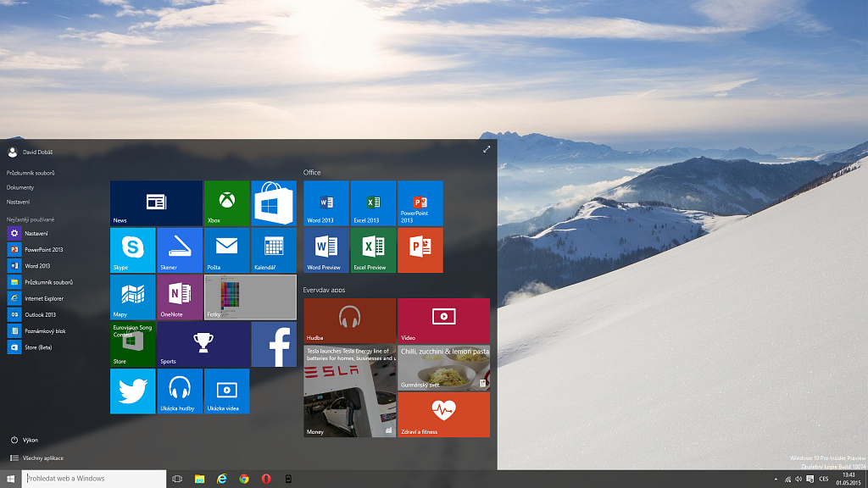
Task: Open the Pošta mail tile
Action: click(x=226, y=250)
